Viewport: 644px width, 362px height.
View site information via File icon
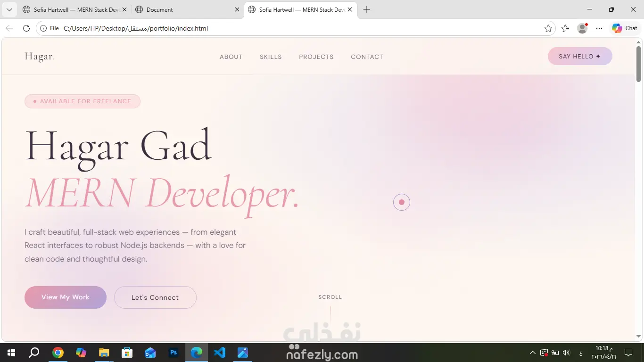(x=50, y=28)
